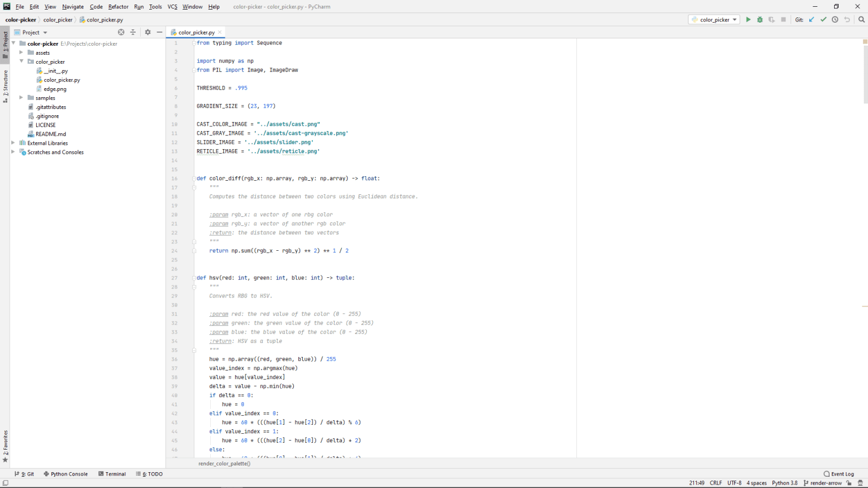The height and width of the screenshot is (488, 868).
Task: Open the Event Log
Action: pos(839,474)
